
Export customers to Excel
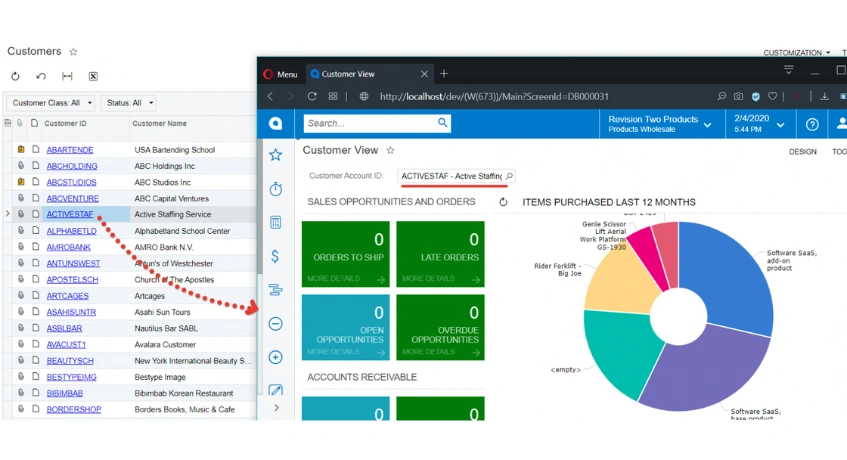point(93,76)
